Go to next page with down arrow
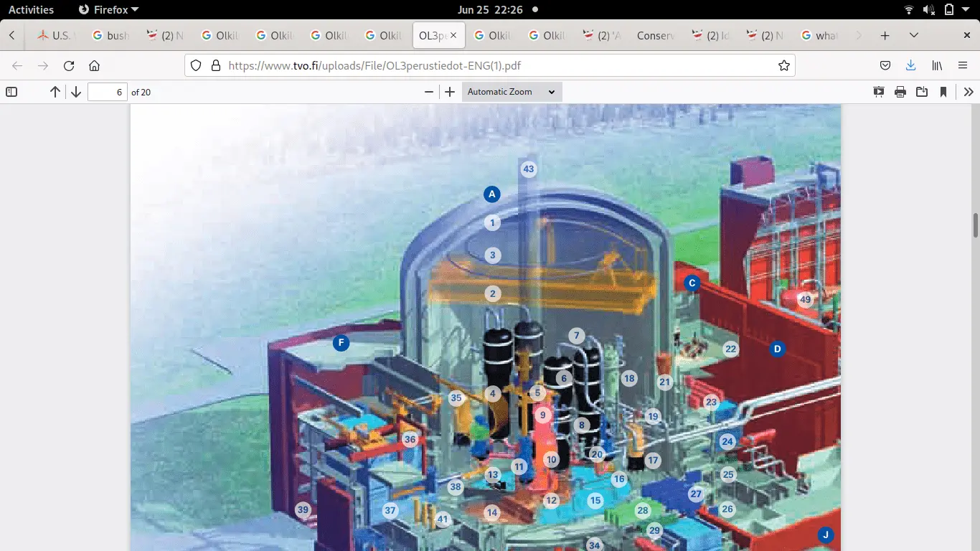The image size is (980, 551). pos(75,92)
